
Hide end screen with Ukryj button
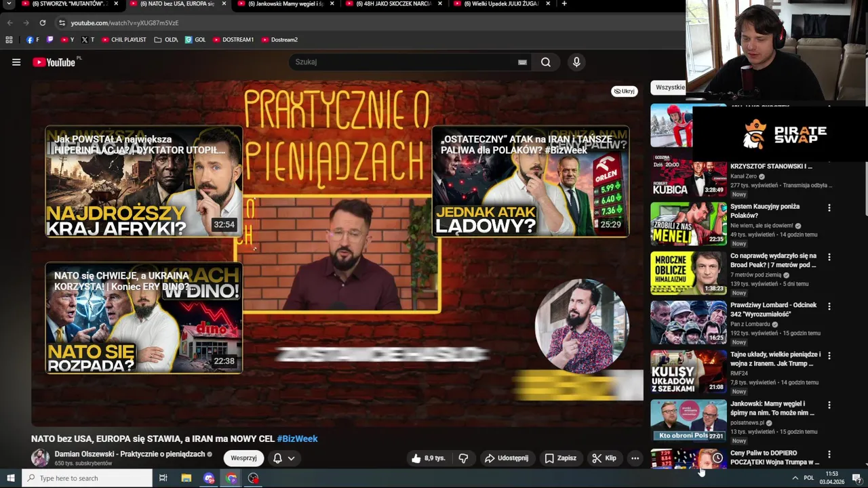[624, 91]
